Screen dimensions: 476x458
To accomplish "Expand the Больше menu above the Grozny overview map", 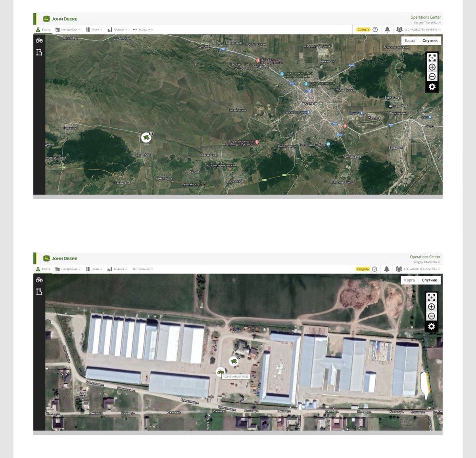I will 143,29.
